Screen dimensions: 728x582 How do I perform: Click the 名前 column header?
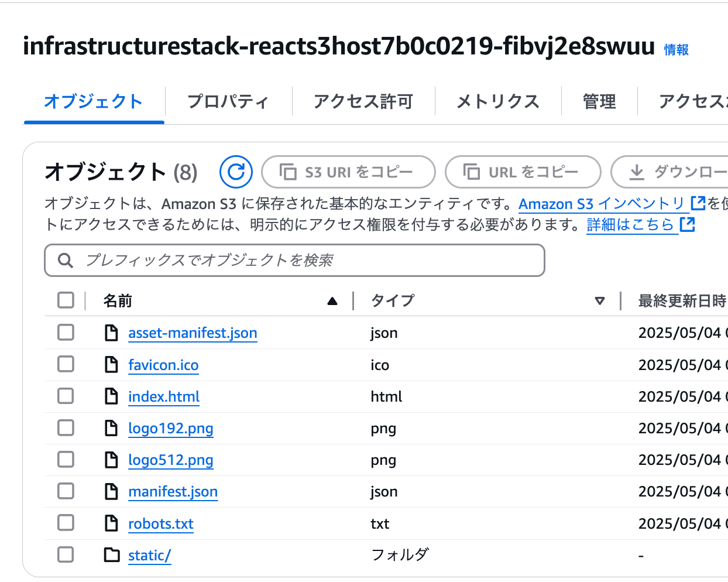click(118, 301)
